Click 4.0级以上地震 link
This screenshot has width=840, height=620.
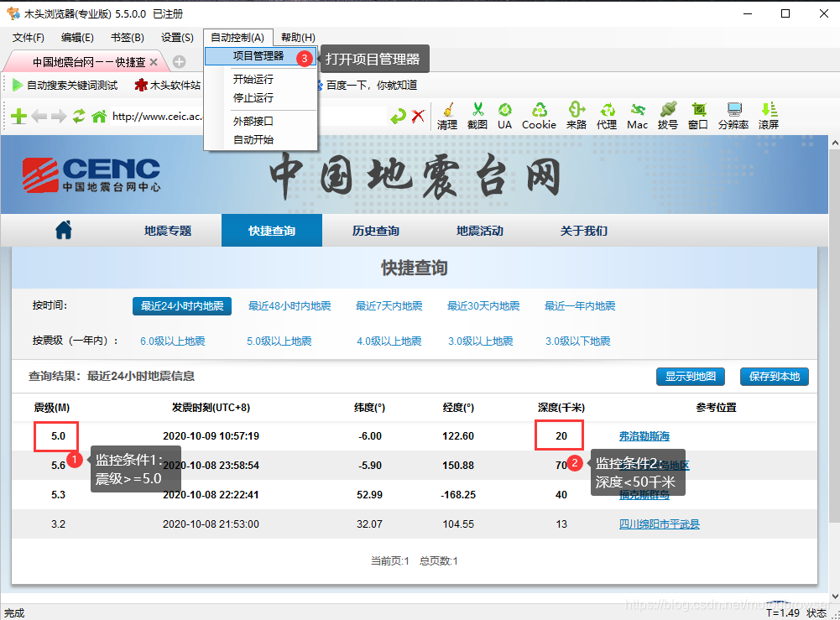389,341
